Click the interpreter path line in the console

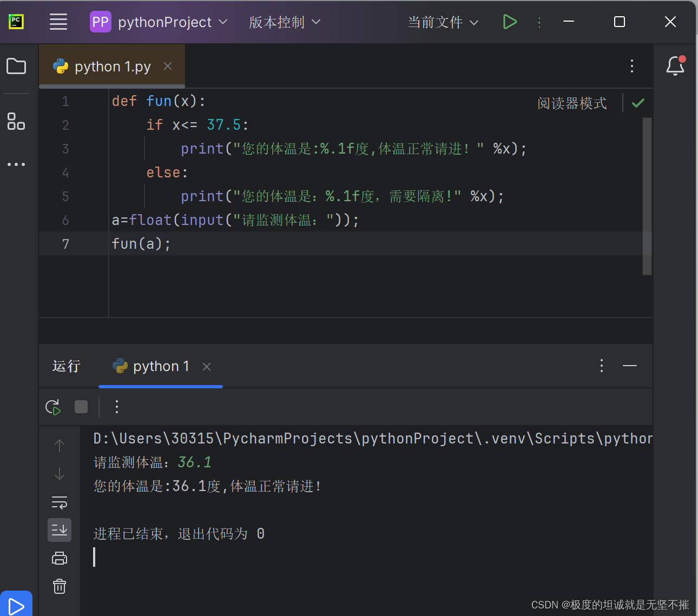pos(373,439)
